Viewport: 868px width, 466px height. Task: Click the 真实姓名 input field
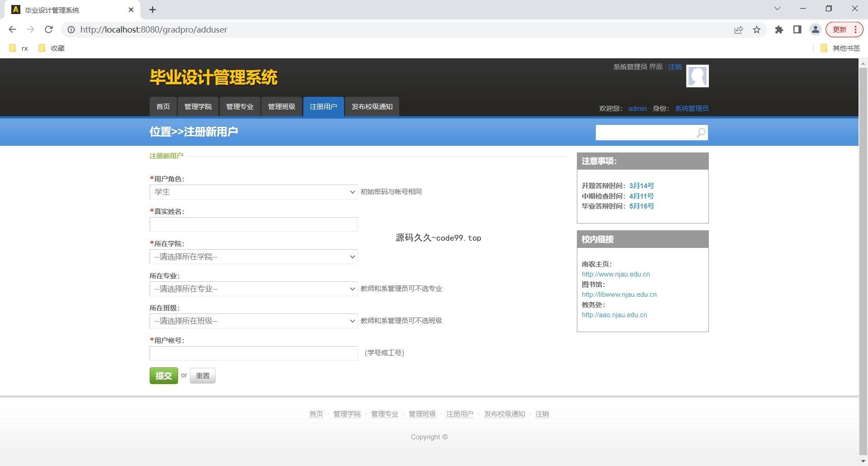254,224
